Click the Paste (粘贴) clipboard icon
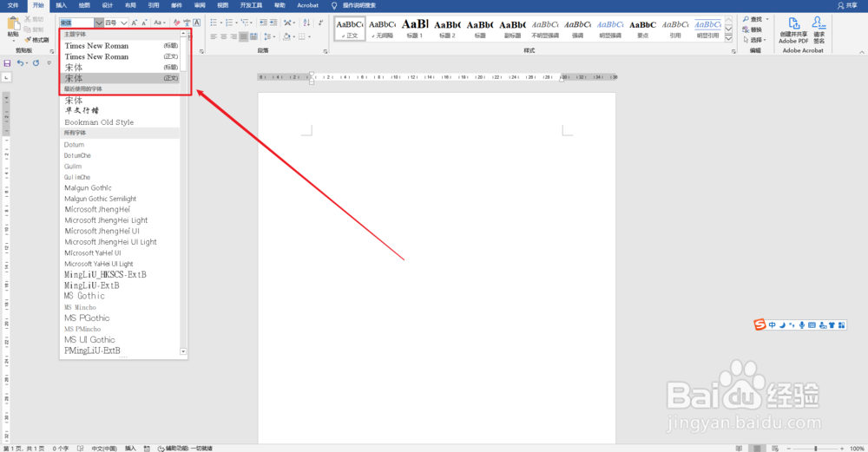The width and height of the screenshot is (868, 452). pyautogui.click(x=13, y=23)
